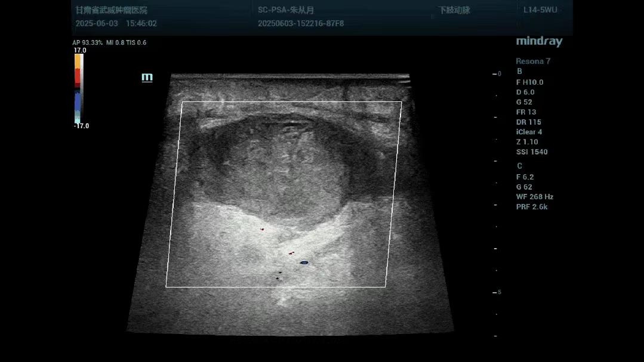
Task: Click the color Doppler velocity scale bar
Action: pyautogui.click(x=78, y=88)
